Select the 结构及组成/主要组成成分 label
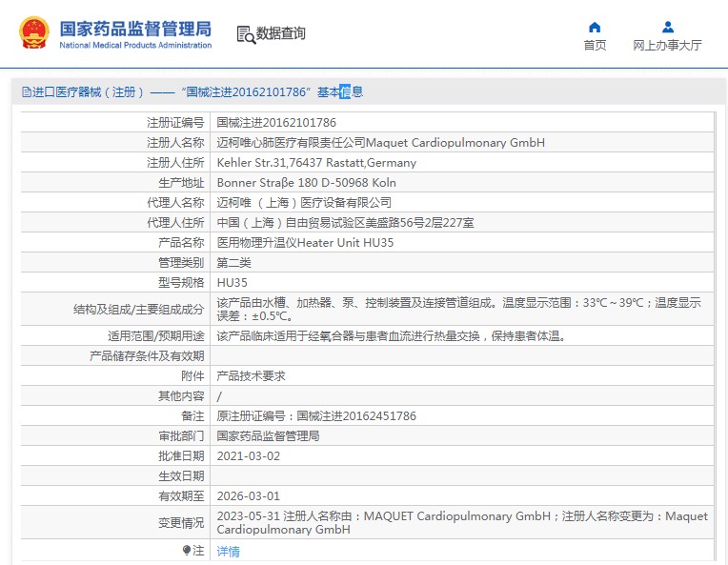This screenshot has width=728, height=565. tap(138, 310)
